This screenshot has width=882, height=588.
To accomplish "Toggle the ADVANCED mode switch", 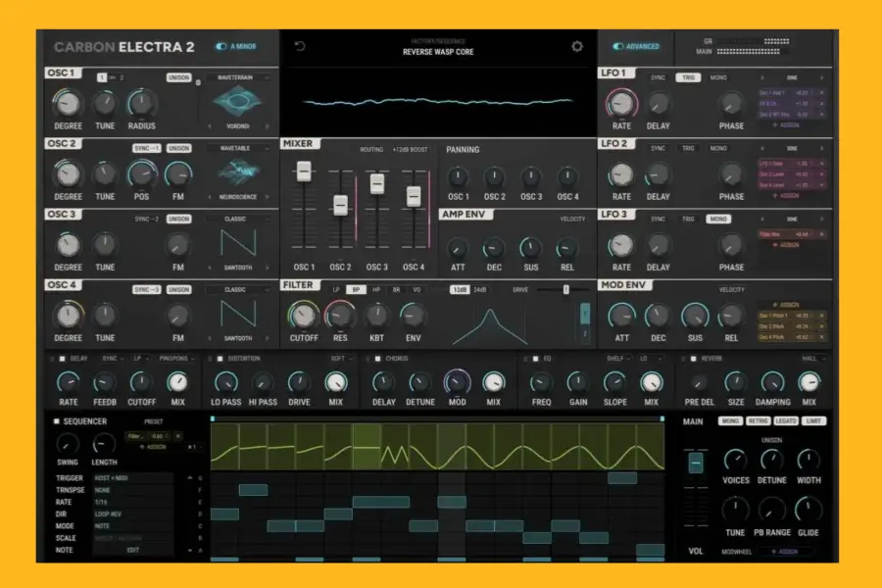I will [618, 46].
